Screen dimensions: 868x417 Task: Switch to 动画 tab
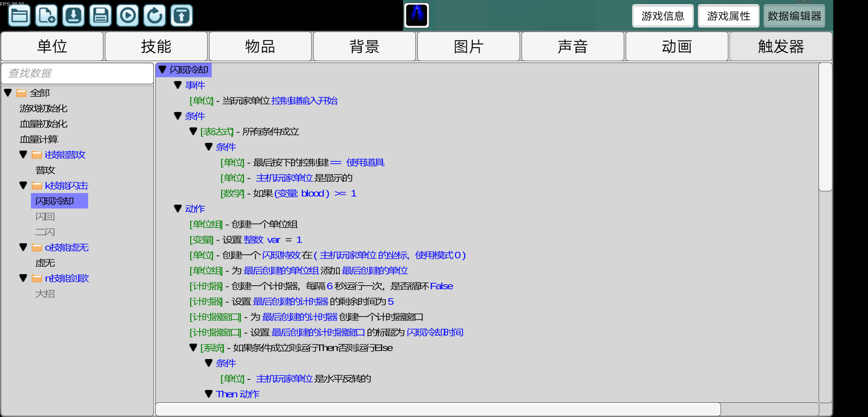tap(677, 46)
